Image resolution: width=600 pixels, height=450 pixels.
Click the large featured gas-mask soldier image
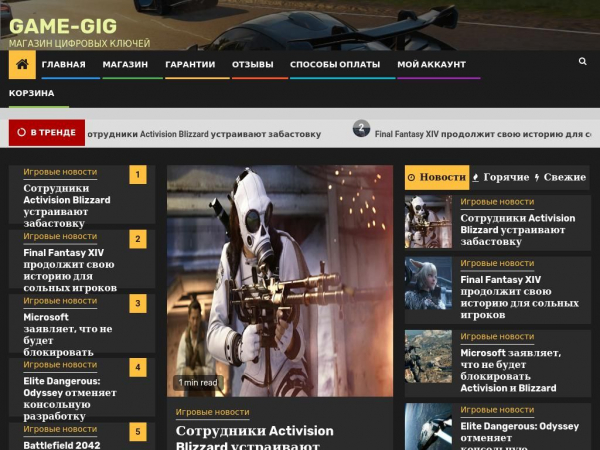point(280,281)
